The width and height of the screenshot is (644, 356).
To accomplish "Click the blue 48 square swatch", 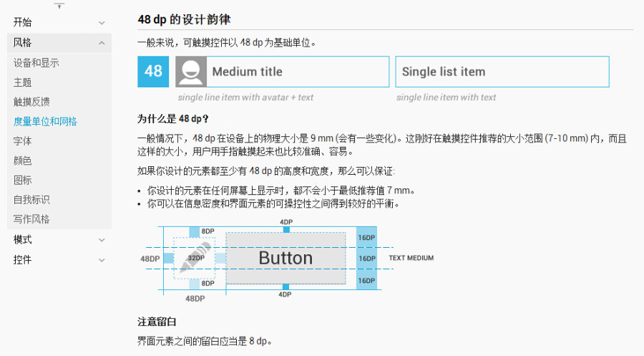I will [153, 72].
